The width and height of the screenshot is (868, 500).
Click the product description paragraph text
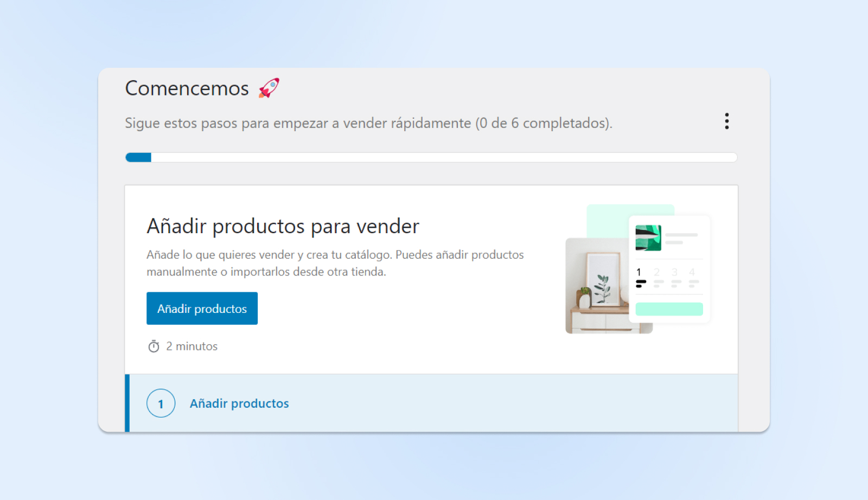(335, 263)
